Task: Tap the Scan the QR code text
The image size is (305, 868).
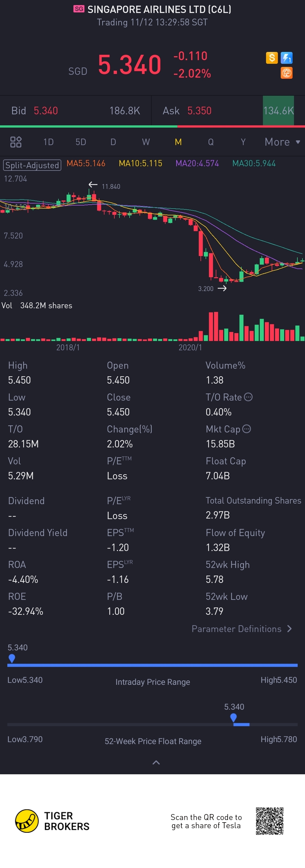Action: pyautogui.click(x=206, y=821)
